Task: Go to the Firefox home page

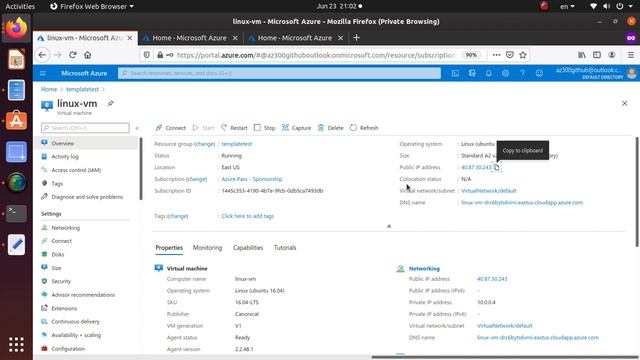Action: (x=87, y=55)
